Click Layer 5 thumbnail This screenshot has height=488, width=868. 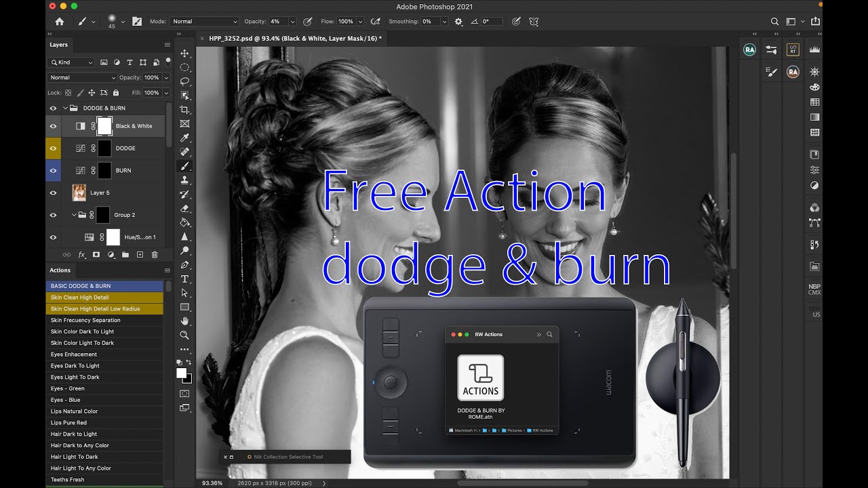click(79, 193)
